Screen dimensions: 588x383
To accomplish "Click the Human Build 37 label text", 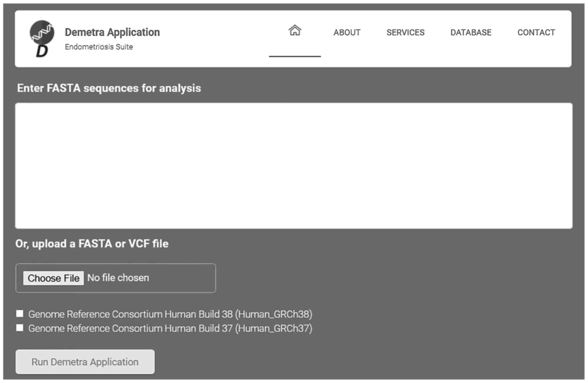I will pos(170,329).
